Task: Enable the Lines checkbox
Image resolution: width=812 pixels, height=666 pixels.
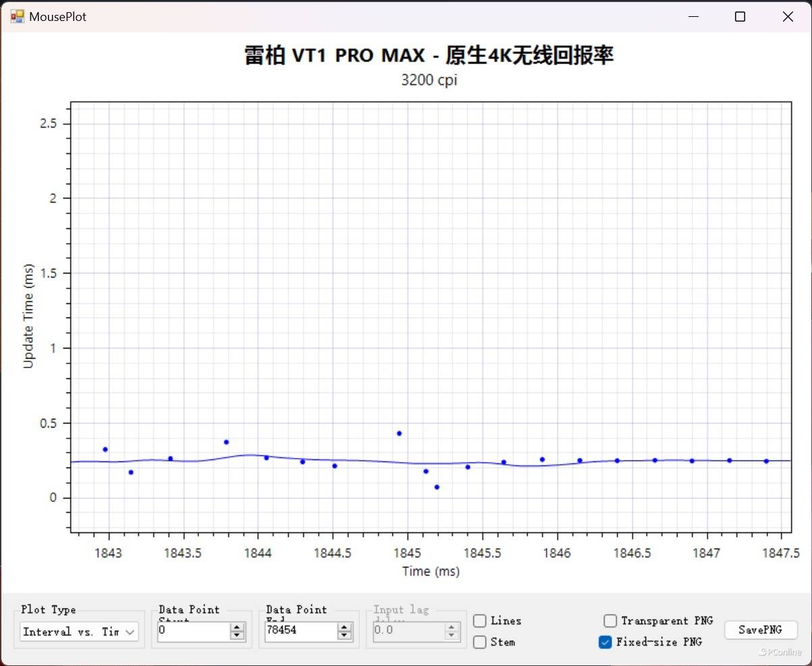Action: (x=480, y=621)
